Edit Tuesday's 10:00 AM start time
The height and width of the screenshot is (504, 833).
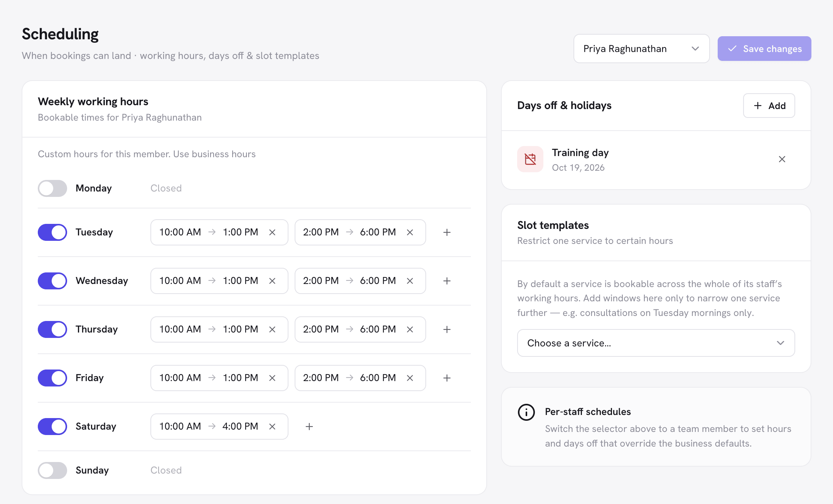click(180, 232)
